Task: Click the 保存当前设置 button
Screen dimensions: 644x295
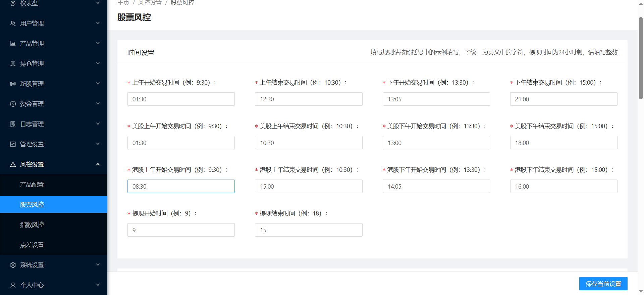Action: (x=603, y=284)
